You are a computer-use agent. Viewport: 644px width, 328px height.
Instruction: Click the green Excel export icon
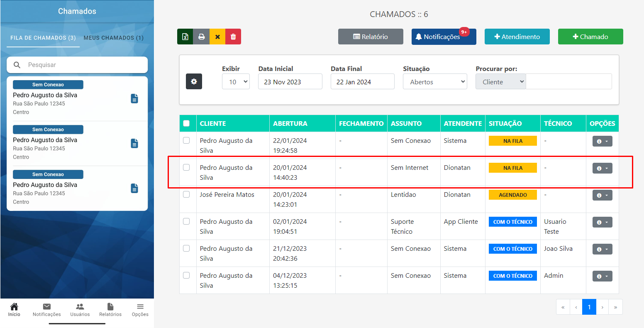pyautogui.click(x=185, y=37)
